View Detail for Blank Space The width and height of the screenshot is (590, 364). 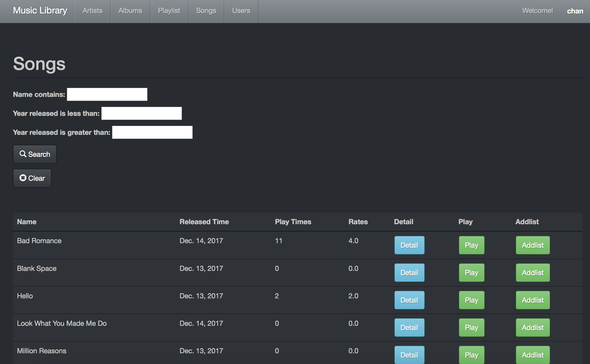pos(409,273)
